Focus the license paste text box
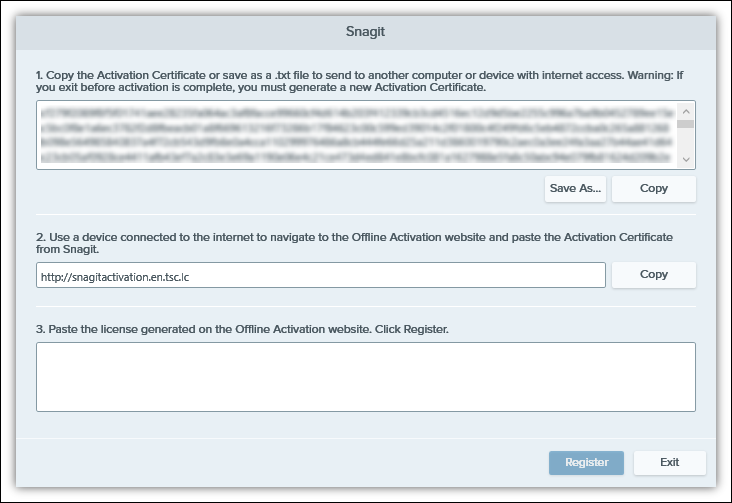This screenshot has height=503, width=732. click(366, 377)
